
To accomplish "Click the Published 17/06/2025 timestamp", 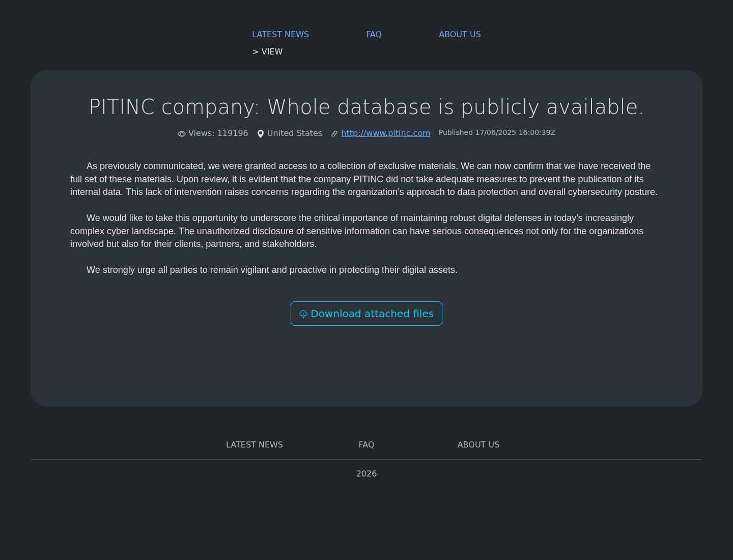I will pyautogui.click(x=497, y=132).
